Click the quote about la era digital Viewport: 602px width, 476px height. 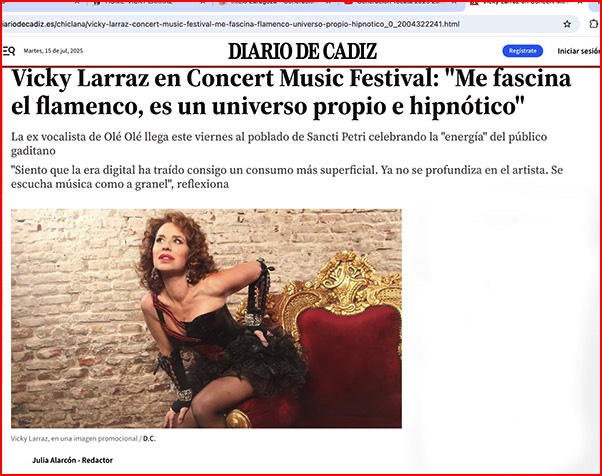[287, 177]
